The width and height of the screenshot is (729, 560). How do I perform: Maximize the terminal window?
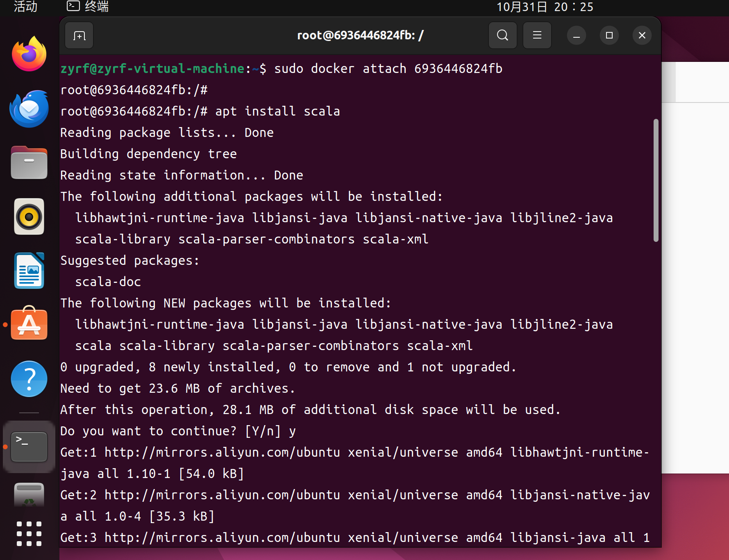pyautogui.click(x=609, y=36)
